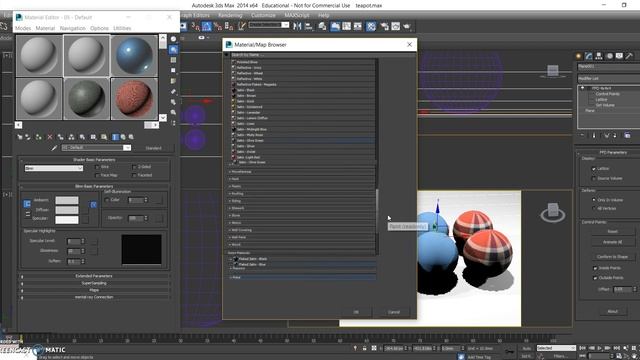Click the Ambient color swatch

pos(67,200)
